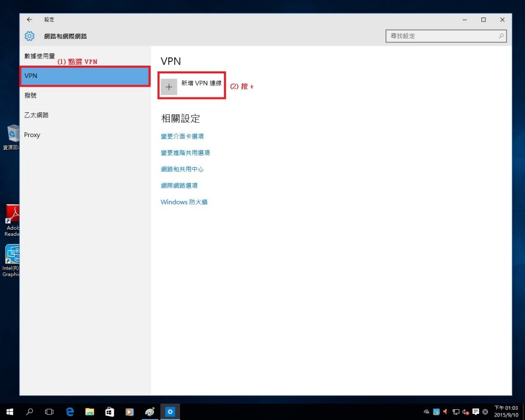Open 變更介面卡選項 under related settings

[182, 136]
